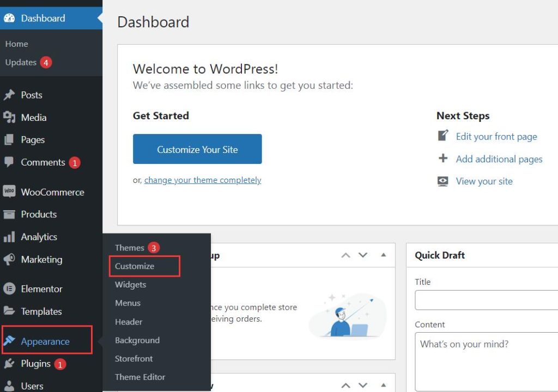Move the store setup widget up
The height and width of the screenshot is (392, 558).
[345, 255]
